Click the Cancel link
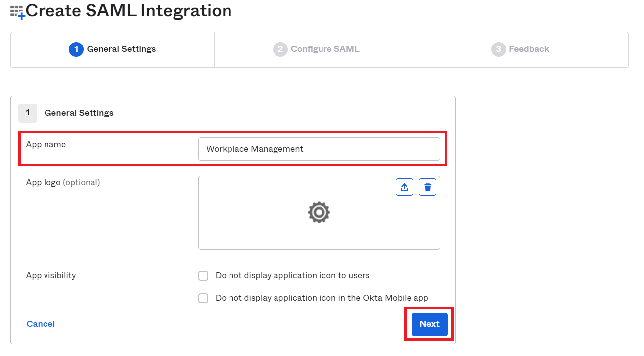 pyautogui.click(x=41, y=324)
